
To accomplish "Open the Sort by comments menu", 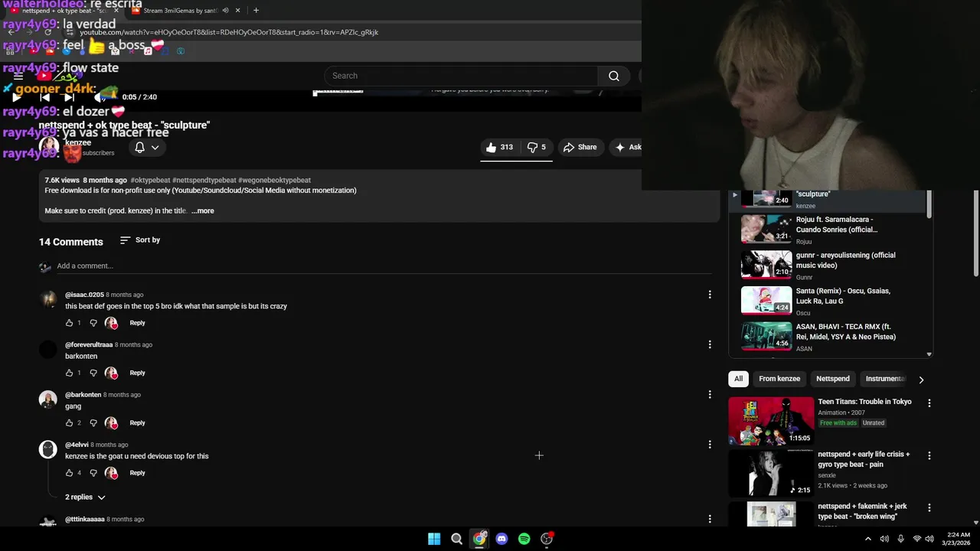I will (140, 240).
